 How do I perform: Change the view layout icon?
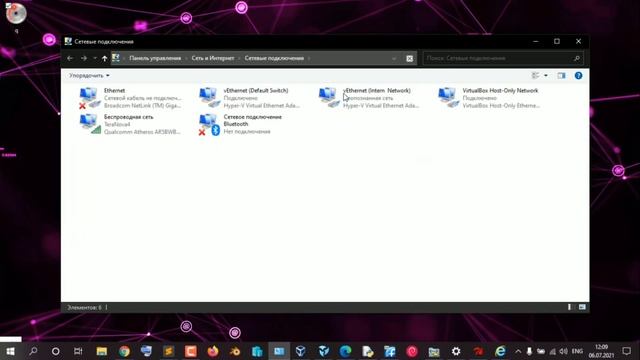[536, 76]
